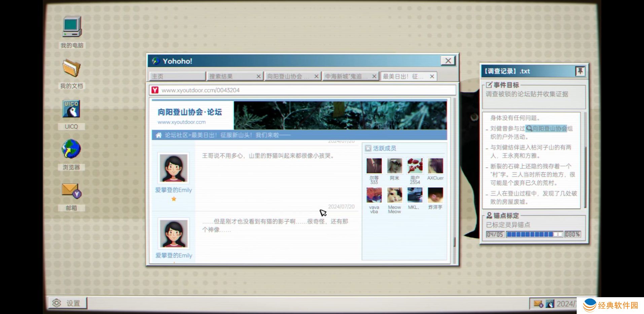Close the 中海新城"鬼追… tab
Image resolution: width=644 pixels, height=314 pixels.
click(x=374, y=76)
